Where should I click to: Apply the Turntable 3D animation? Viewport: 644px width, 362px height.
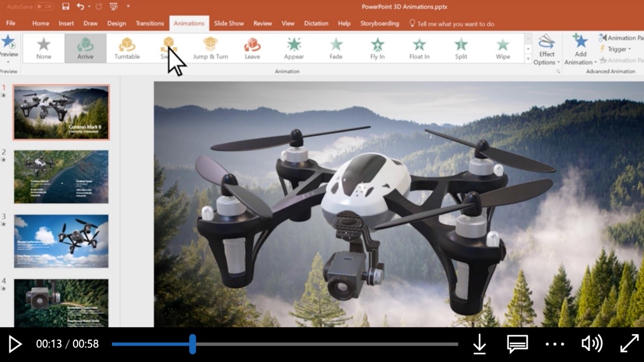(x=127, y=48)
